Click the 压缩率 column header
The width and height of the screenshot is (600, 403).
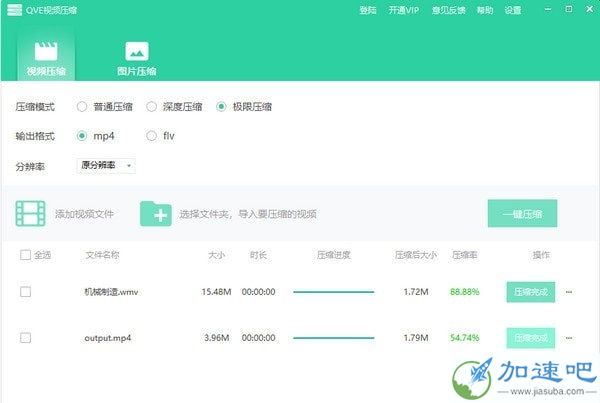coord(465,255)
